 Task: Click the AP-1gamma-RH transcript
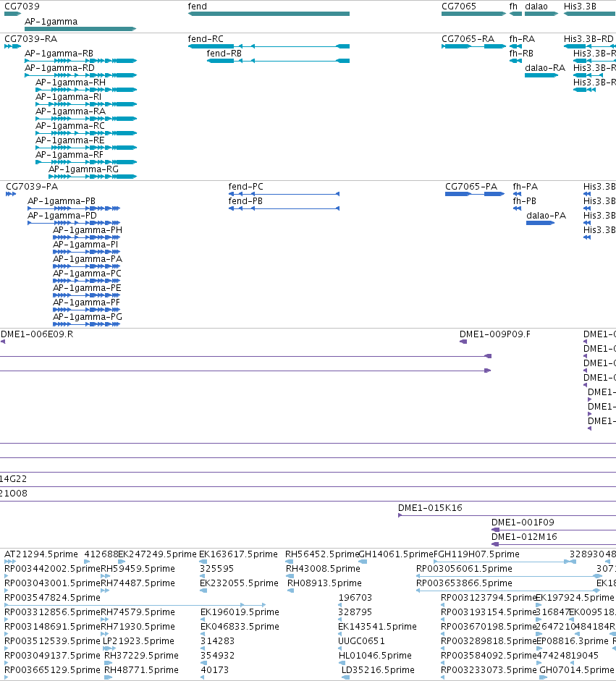(x=86, y=90)
